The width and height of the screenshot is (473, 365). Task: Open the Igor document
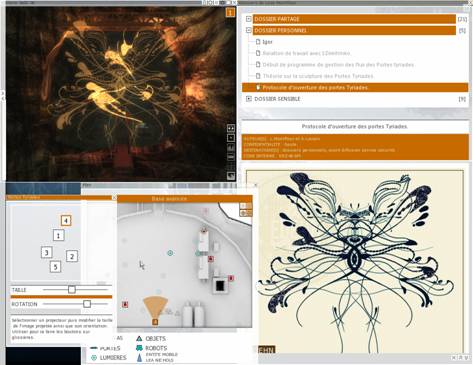(267, 42)
